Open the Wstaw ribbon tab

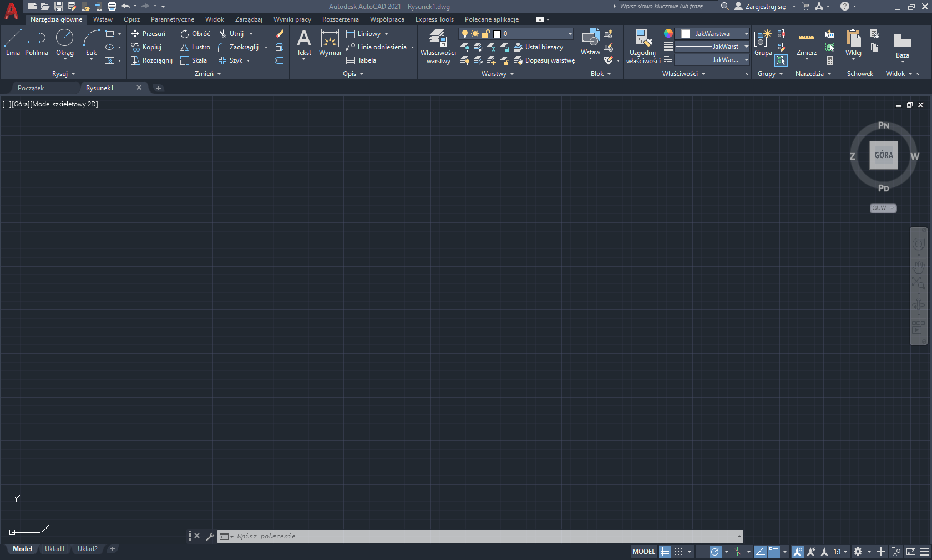click(103, 19)
